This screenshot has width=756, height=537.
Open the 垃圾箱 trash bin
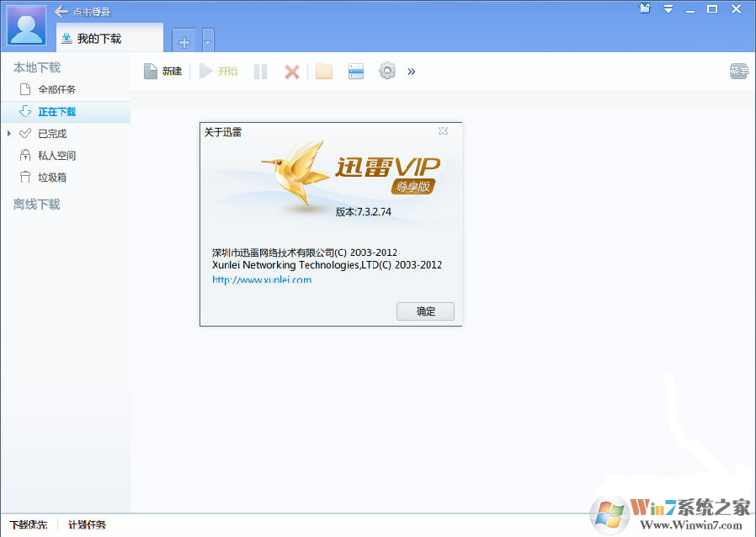click(x=54, y=177)
